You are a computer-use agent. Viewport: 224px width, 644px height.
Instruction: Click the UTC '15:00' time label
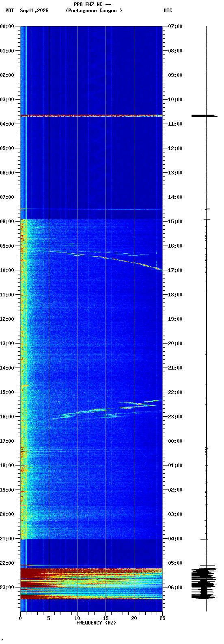click(175, 222)
